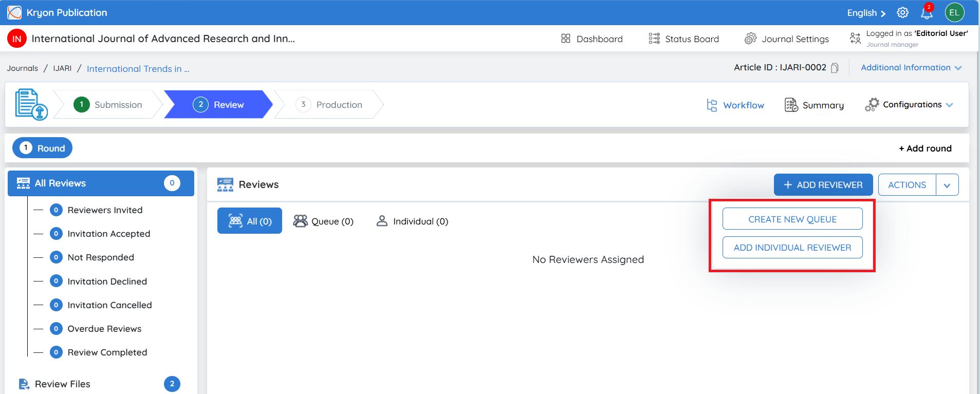This screenshot has width=980, height=394.
Task: Filter by Review Completed
Action: point(107,352)
